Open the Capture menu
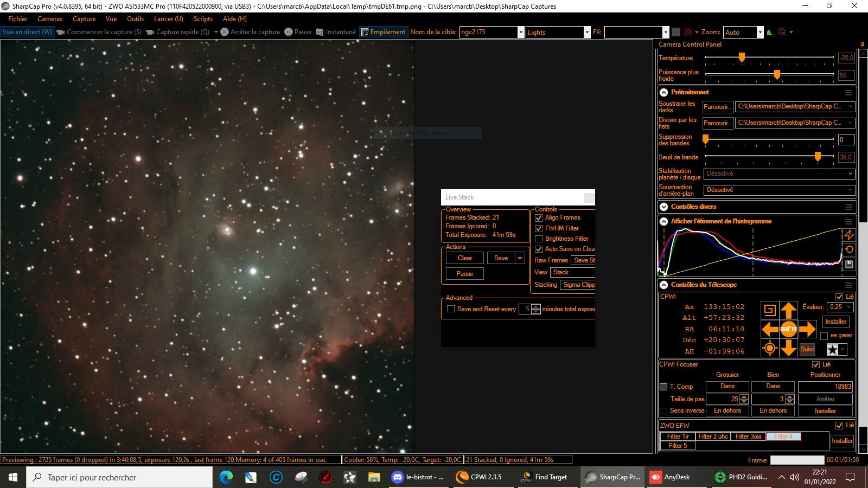The image size is (868, 488). [84, 19]
